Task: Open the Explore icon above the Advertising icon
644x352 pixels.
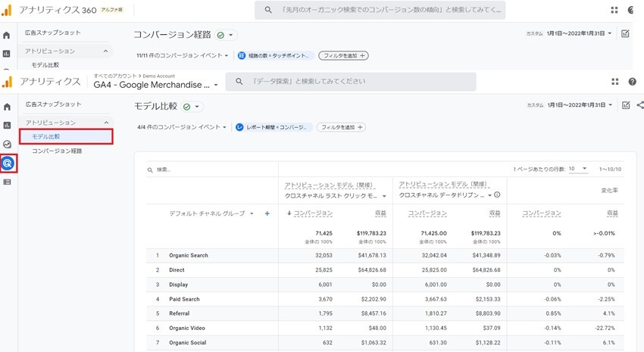Action: click(8, 144)
